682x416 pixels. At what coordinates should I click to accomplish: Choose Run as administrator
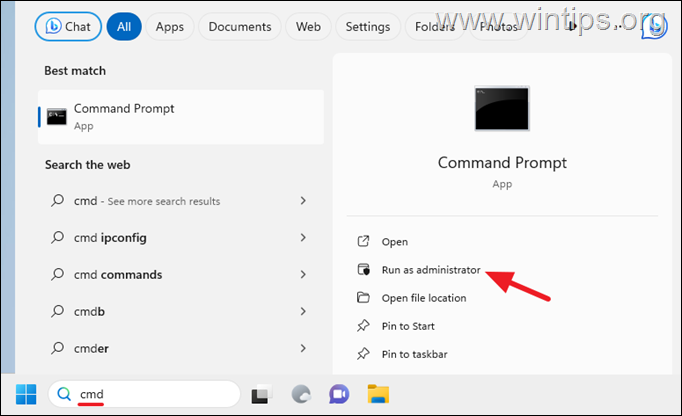click(431, 270)
